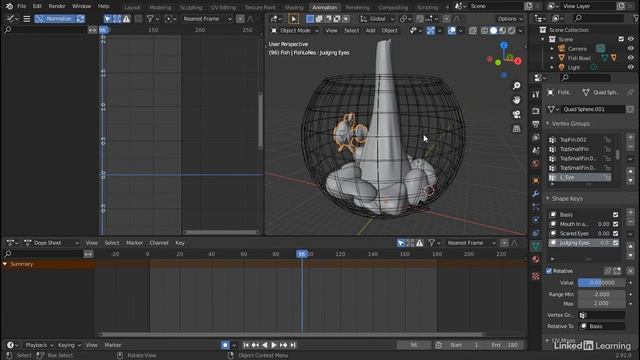Open the viewport Add menu
The image size is (640, 360).
pyautogui.click(x=370, y=31)
